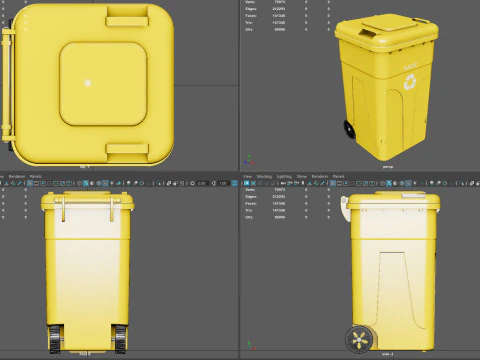The width and height of the screenshot is (480, 360).
Task: Toggle film gate icon in front view toolbar
Action: point(36,183)
